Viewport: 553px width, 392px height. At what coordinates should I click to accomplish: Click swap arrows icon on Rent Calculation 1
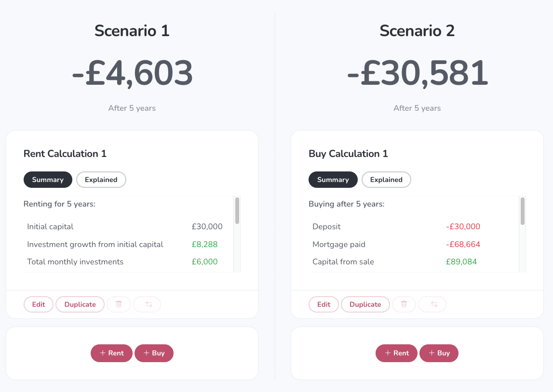[148, 304]
